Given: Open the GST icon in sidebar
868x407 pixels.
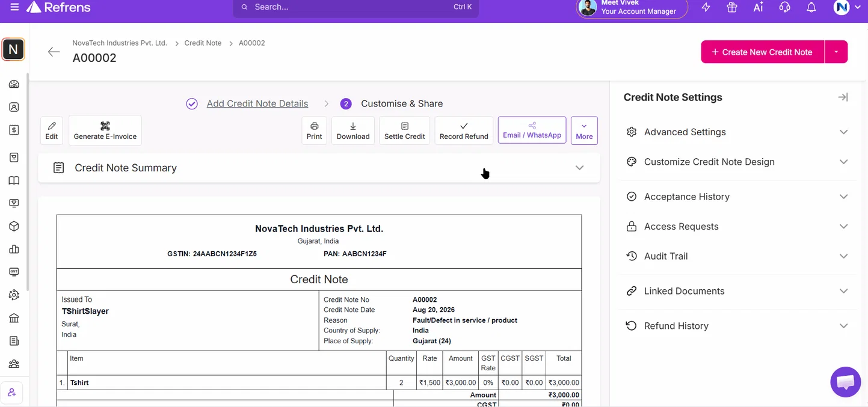Looking at the screenshot, I should (14, 272).
